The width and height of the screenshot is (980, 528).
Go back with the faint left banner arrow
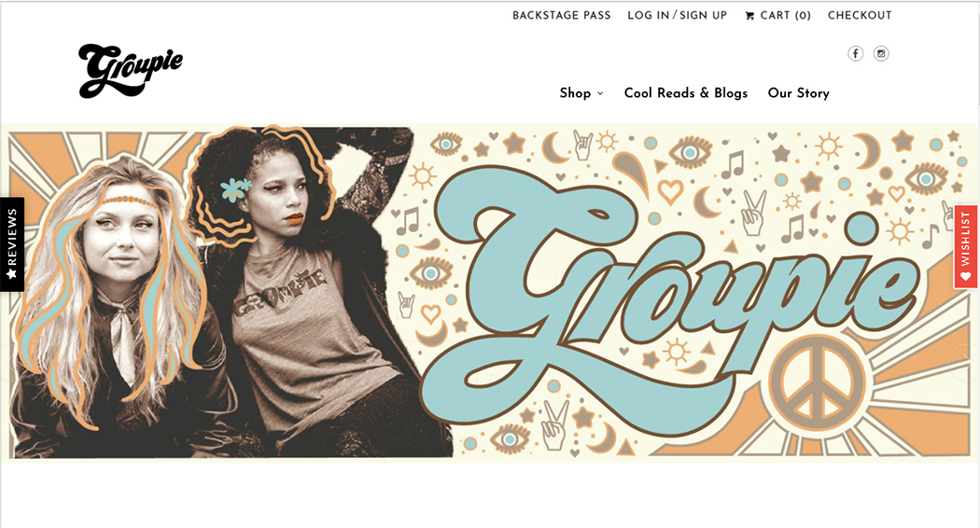coord(7,362)
